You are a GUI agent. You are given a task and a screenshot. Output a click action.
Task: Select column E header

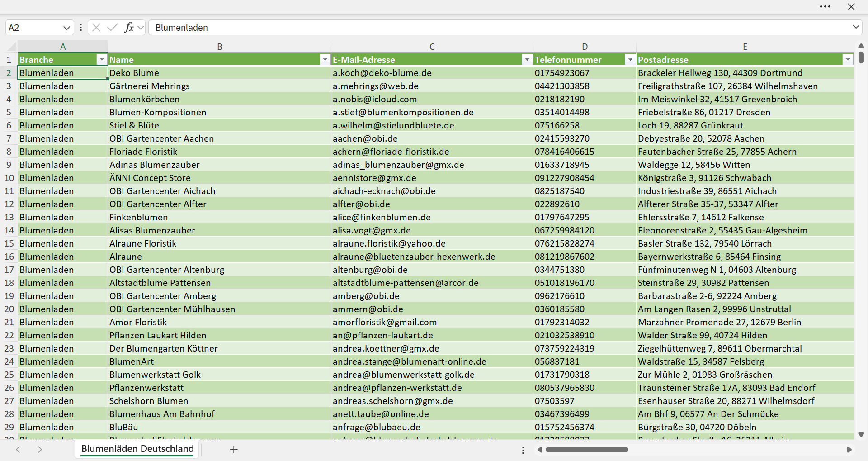(x=745, y=47)
